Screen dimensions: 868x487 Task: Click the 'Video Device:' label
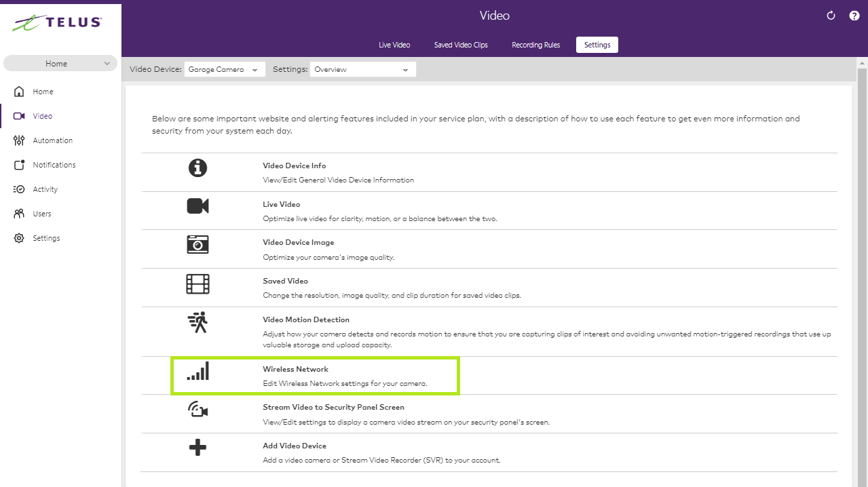tap(155, 69)
